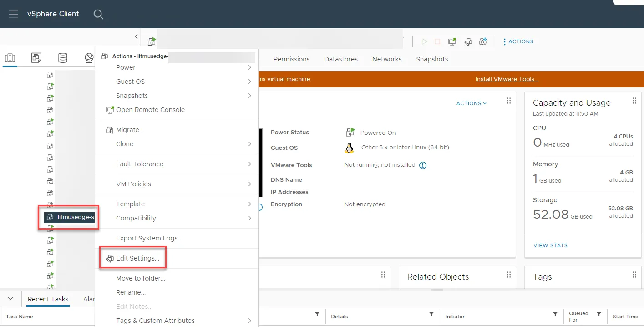Open ACTIONS menu in the top toolbar
The height and width of the screenshot is (327, 644).
pos(518,41)
